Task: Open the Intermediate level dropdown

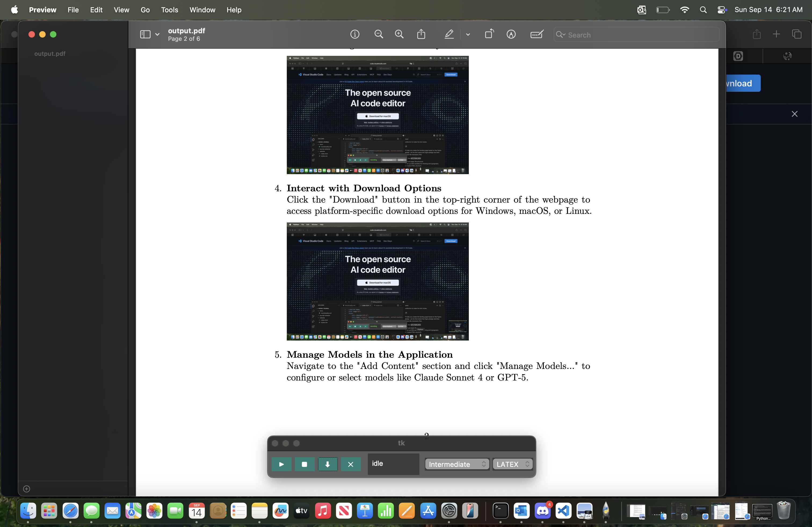Action: (457, 464)
